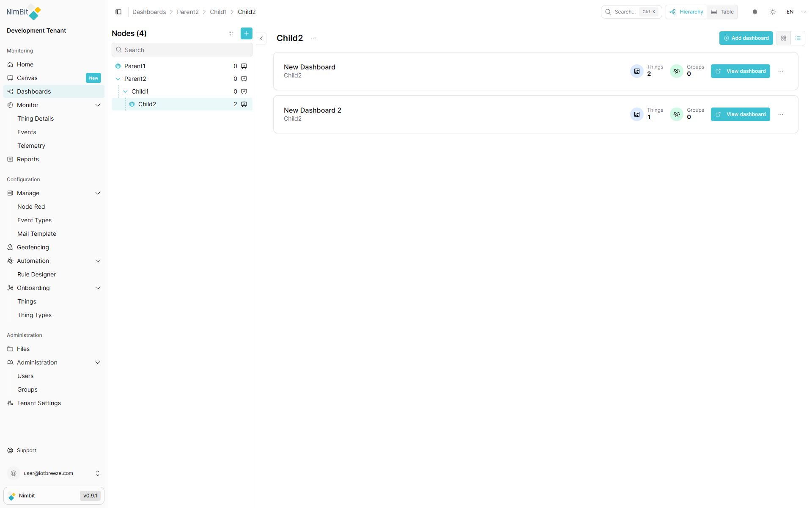Open New Dashboard via View dashboard
This screenshot has width=812, height=508.
[x=740, y=71]
